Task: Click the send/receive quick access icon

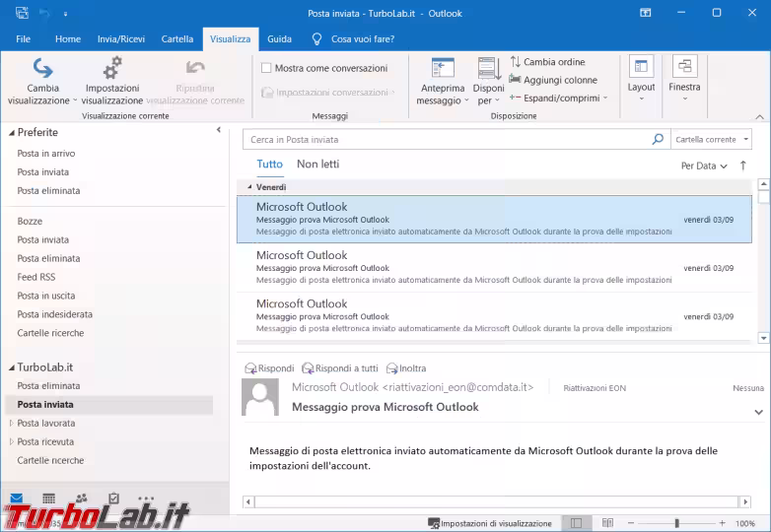Action: click(x=22, y=13)
